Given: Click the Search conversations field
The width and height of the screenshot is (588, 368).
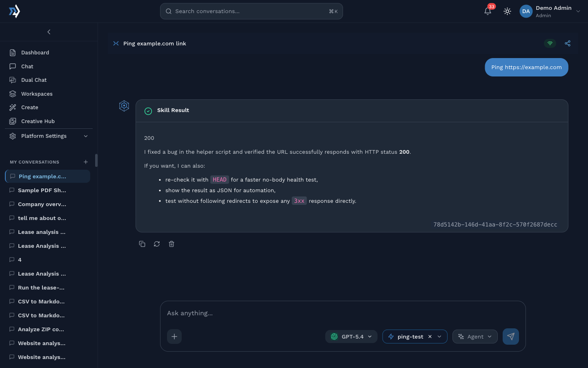Looking at the screenshot, I should click(251, 11).
